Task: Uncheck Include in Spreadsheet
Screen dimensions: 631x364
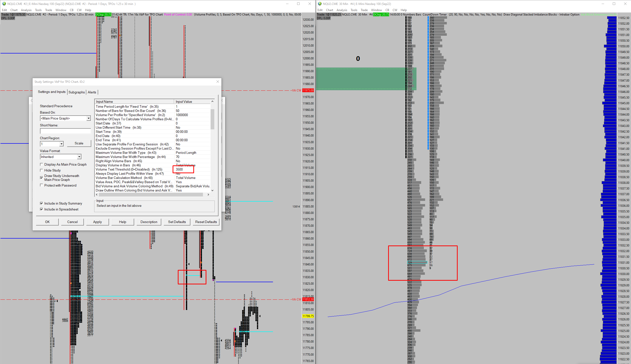Action: coord(41,209)
